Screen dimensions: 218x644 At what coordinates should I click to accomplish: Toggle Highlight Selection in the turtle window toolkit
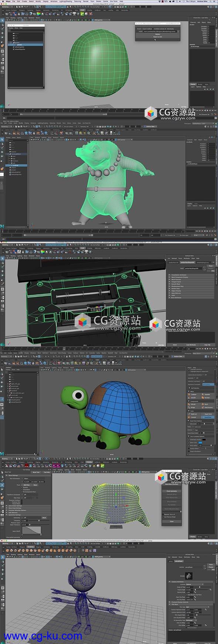(189, 370)
